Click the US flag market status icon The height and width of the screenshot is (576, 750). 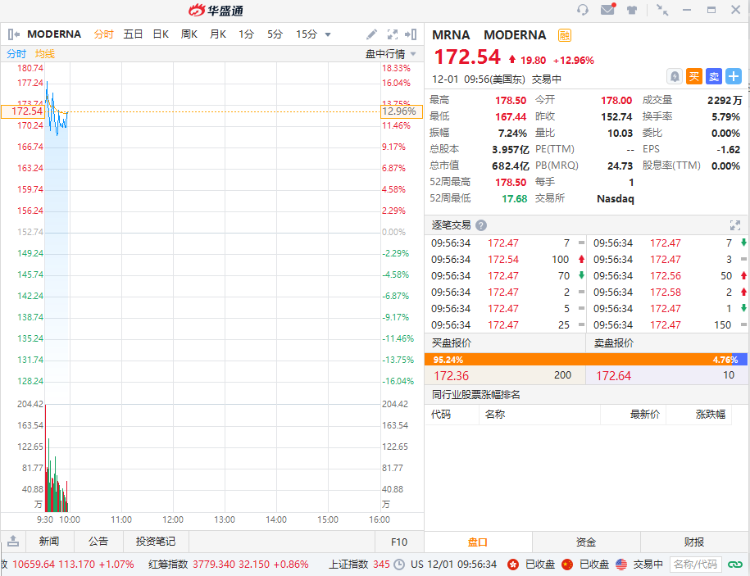point(621,565)
